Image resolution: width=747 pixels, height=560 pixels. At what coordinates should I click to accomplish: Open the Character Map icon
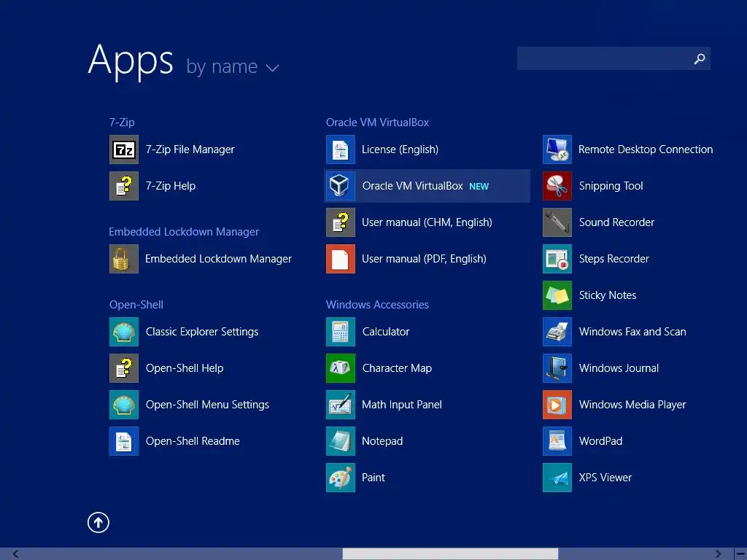pos(341,368)
